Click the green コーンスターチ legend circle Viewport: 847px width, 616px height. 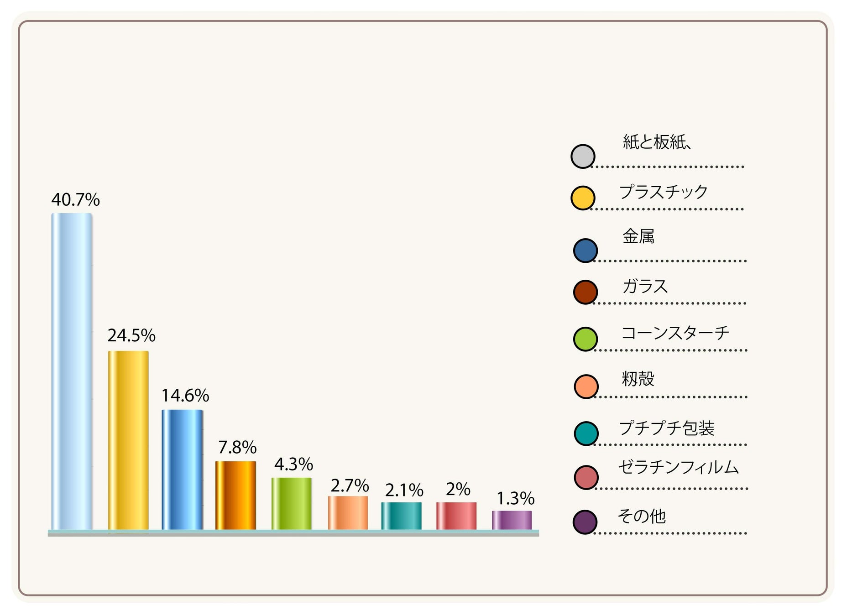586,339
